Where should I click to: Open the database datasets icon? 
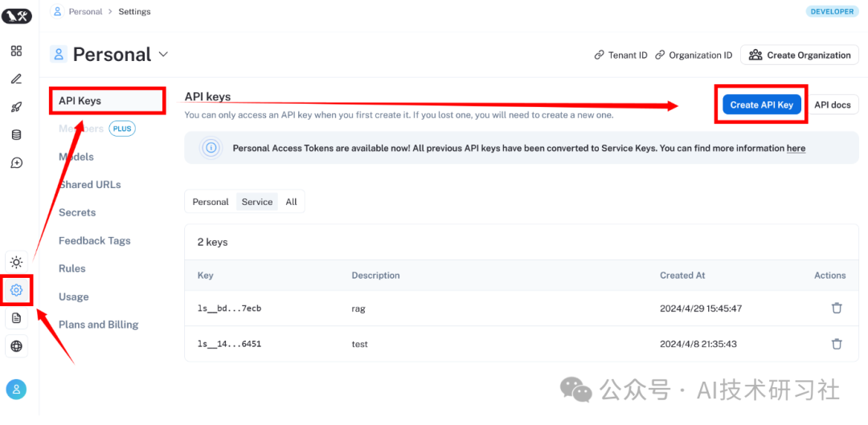coord(16,135)
